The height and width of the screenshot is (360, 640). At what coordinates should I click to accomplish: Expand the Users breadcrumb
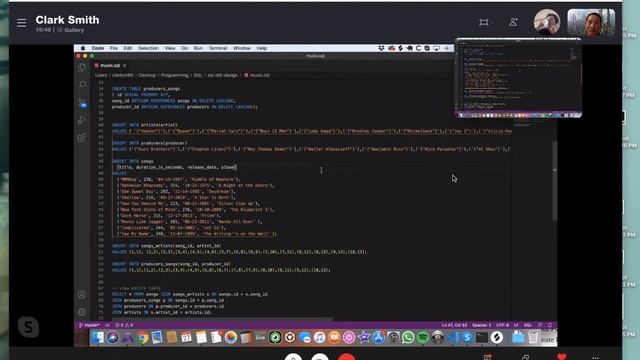click(101, 76)
